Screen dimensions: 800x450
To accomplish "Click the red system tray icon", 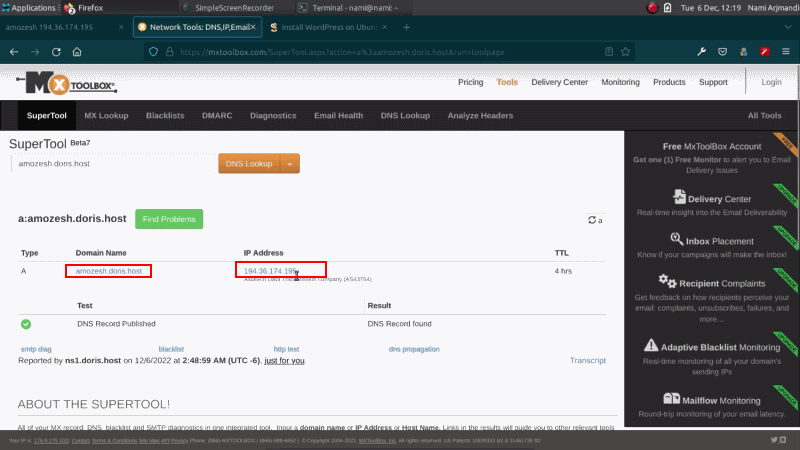I will pos(652,8).
